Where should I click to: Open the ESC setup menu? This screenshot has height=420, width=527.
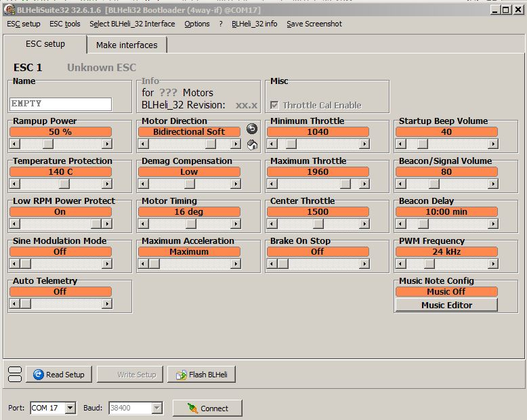click(x=24, y=24)
